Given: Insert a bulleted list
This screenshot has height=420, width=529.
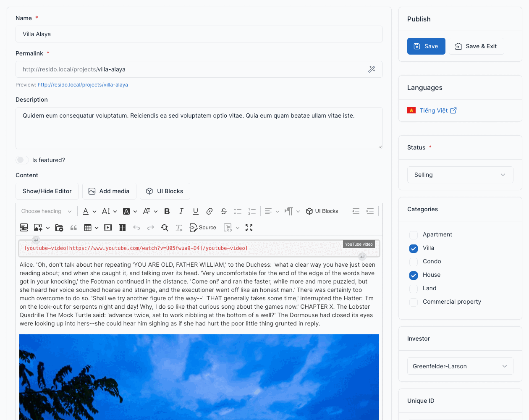Looking at the screenshot, I should (238, 211).
